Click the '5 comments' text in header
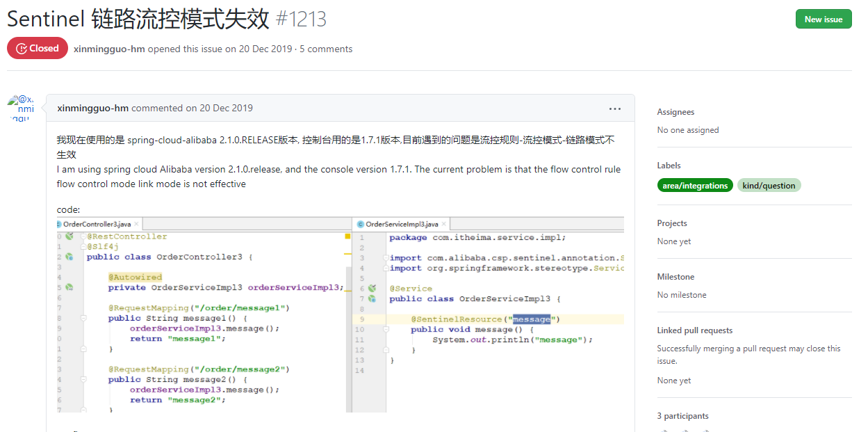868x432 pixels. 326,49
